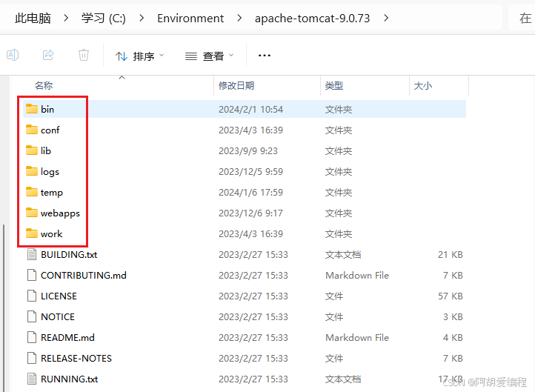The height and width of the screenshot is (392, 535).
Task: Click date 2024/1/6 17:59 of temp
Action: tap(250, 193)
